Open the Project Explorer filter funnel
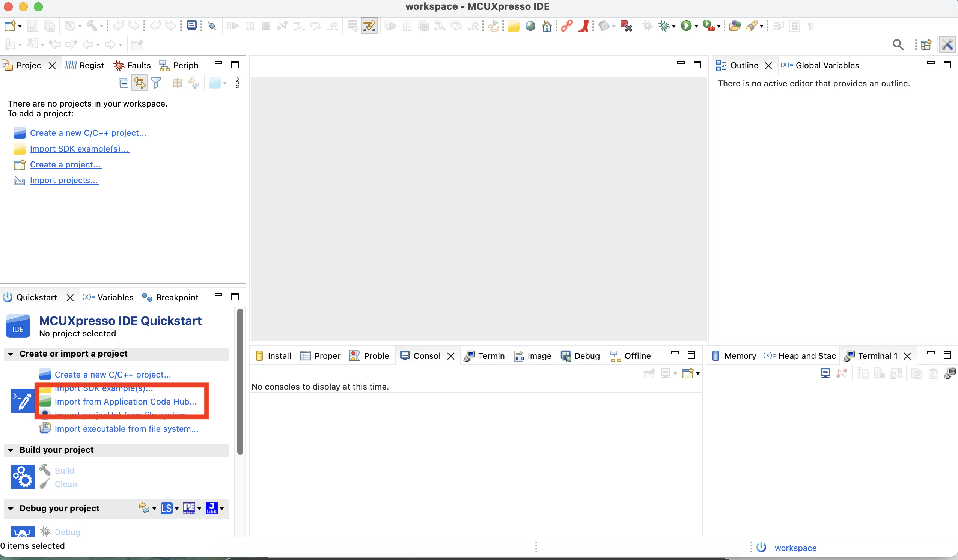Screen dimensions: 958x560 pyautogui.click(x=156, y=83)
